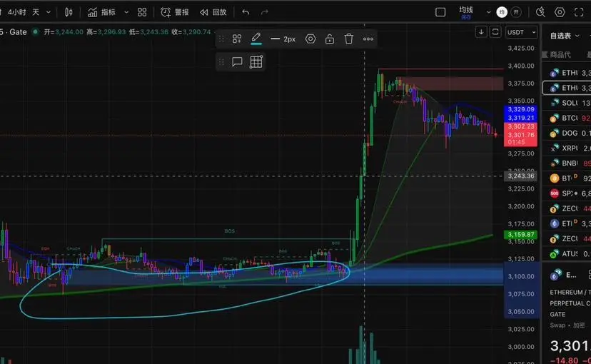Open the table grid tool icon
This screenshot has width=591, height=364.
click(x=256, y=62)
